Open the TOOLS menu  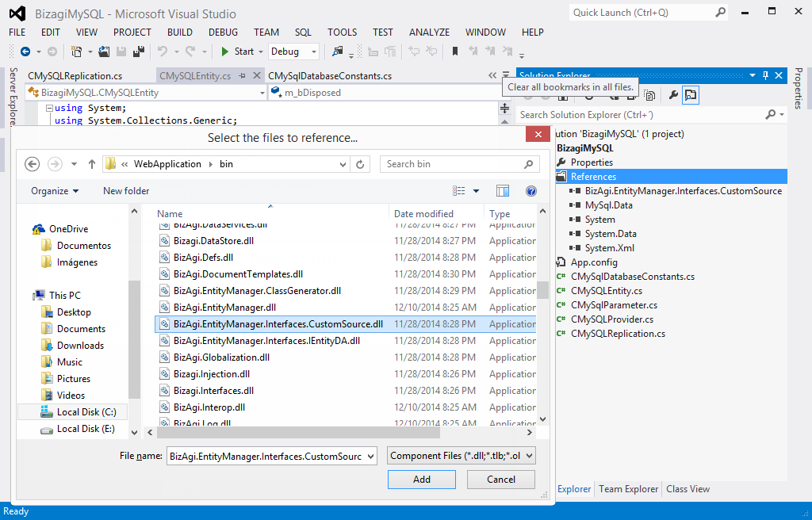pos(342,32)
